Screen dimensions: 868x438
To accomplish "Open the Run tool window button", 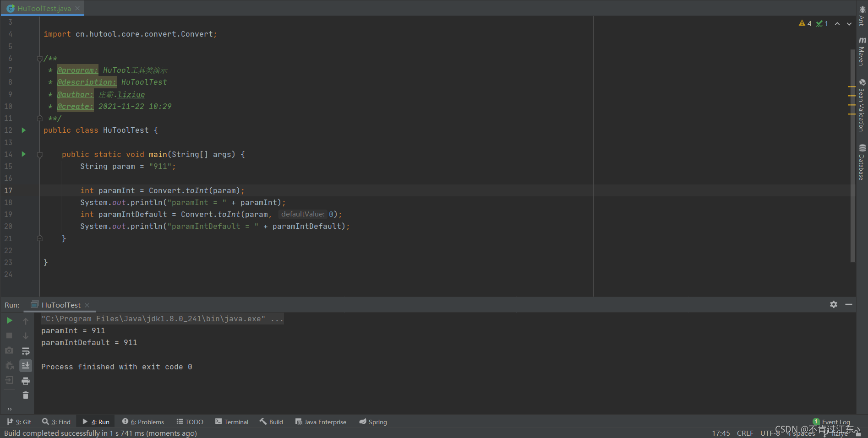I will click(96, 422).
